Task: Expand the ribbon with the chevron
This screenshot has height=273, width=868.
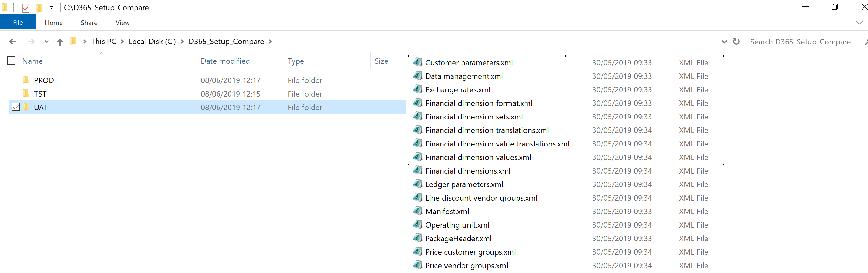Action: point(859,22)
